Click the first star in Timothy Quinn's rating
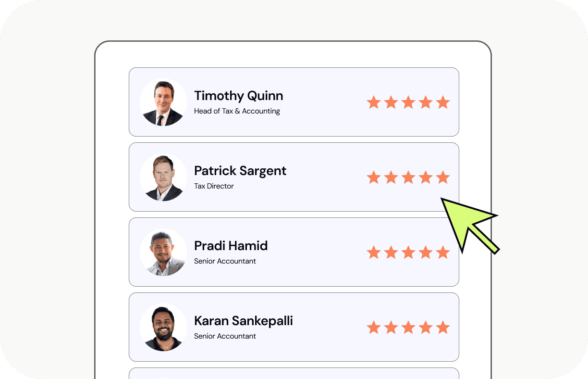 (x=374, y=102)
